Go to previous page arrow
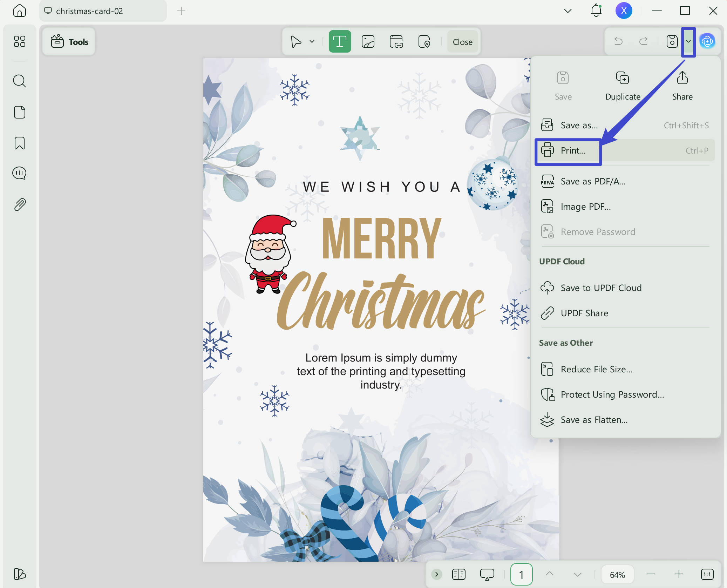Screen dimensions: 727x588 pos(550,574)
